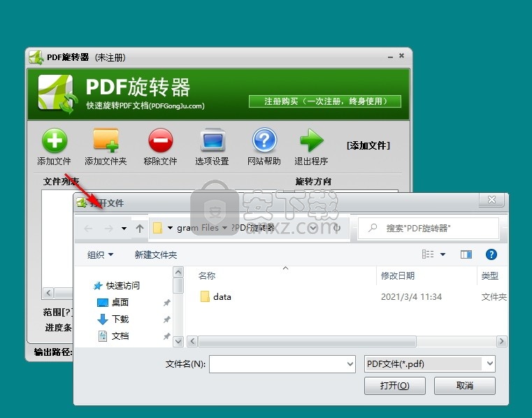
Task: Click the search PDF旋转器 input field
Action: 428,229
